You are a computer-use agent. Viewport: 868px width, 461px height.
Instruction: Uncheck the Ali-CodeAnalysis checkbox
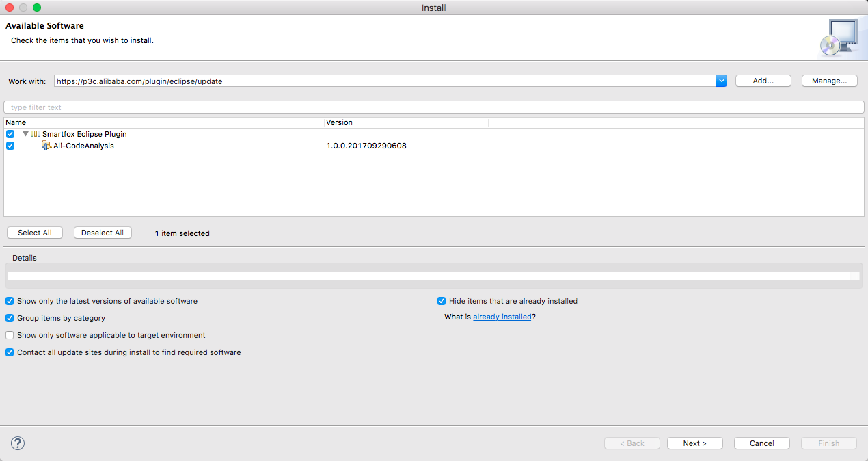point(10,146)
